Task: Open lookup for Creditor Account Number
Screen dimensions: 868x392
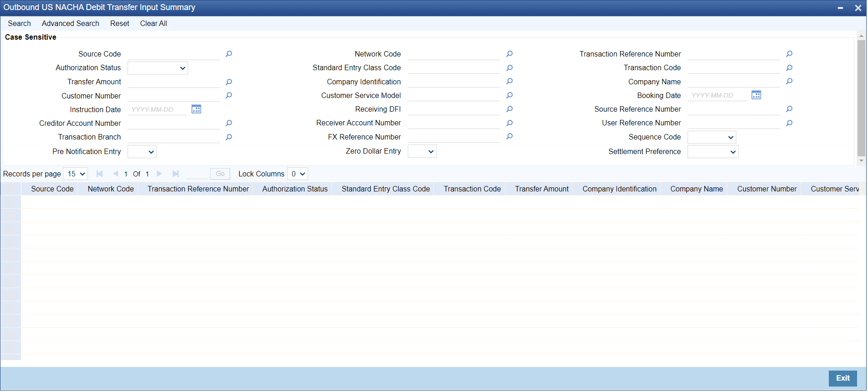Action: pyautogui.click(x=229, y=124)
